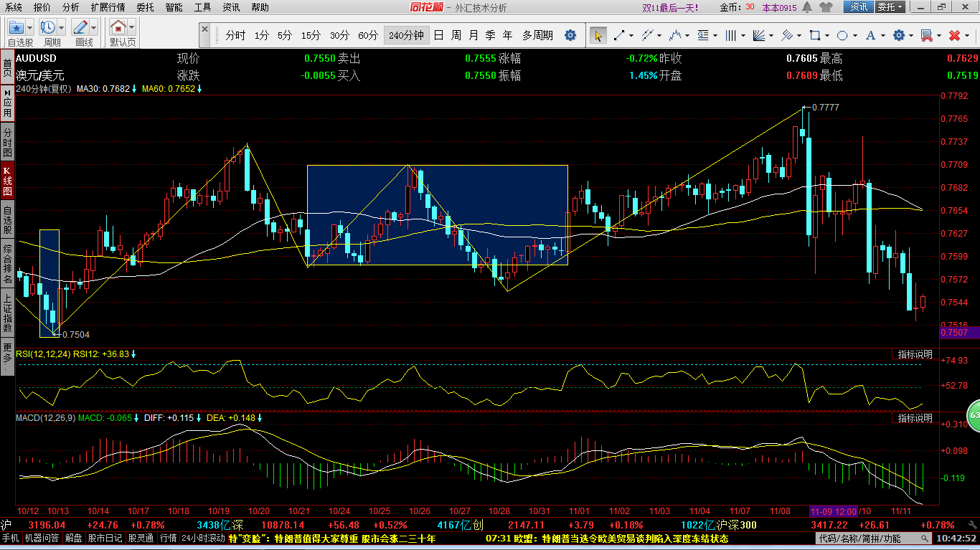Image resolution: width=980 pixels, height=550 pixels.
Task: Open the period settings gear icon
Action: pyautogui.click(x=570, y=35)
